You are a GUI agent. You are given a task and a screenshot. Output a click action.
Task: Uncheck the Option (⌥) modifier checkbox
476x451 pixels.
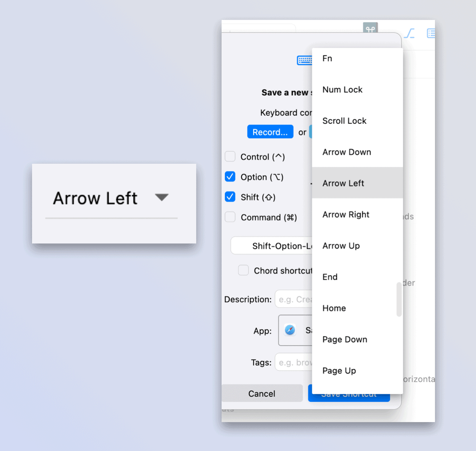point(230,177)
